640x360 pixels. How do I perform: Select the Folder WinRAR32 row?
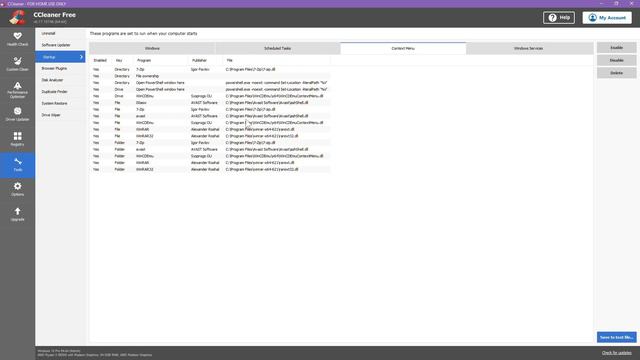(210, 169)
